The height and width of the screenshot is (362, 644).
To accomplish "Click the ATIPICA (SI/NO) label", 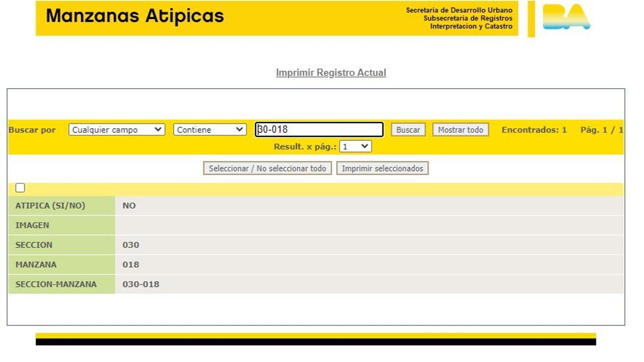I will pos(50,205).
